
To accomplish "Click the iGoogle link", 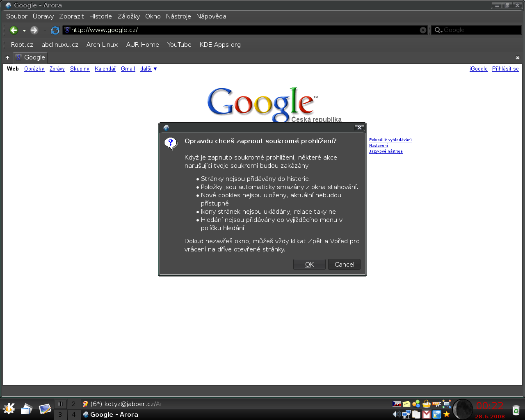I will 479,69.
